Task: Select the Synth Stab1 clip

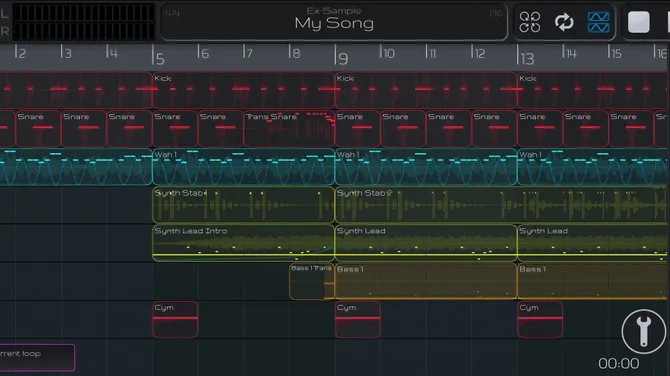Action: (244, 205)
